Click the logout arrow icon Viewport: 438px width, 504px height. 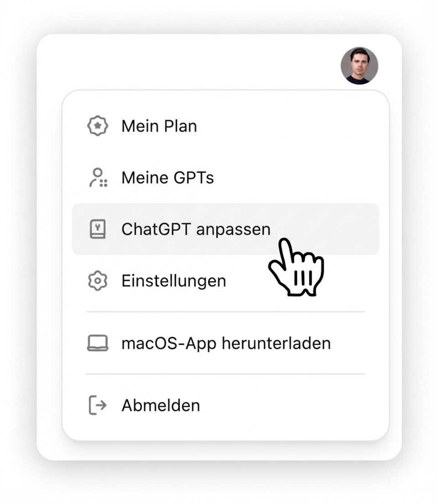pos(97,405)
